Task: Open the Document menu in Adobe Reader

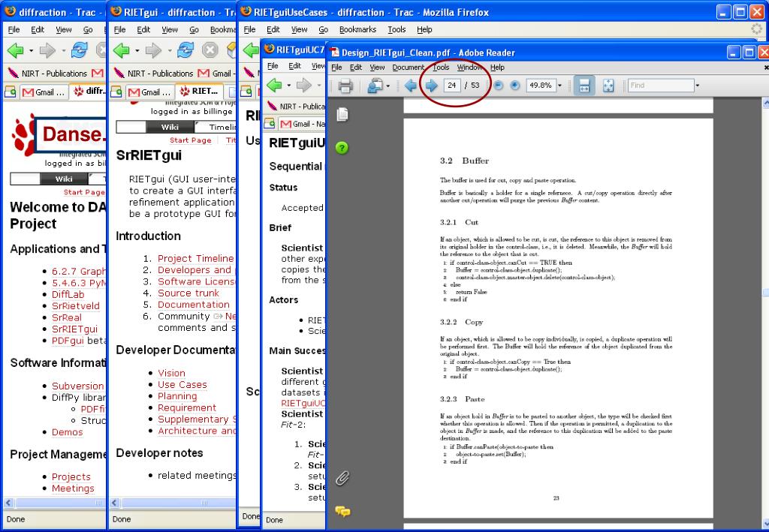Action: (x=408, y=68)
